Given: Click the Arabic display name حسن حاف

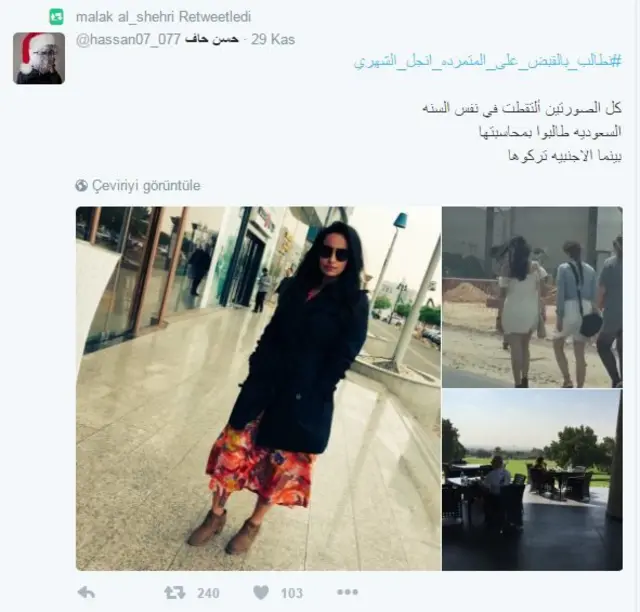Looking at the screenshot, I should click(x=211, y=39).
